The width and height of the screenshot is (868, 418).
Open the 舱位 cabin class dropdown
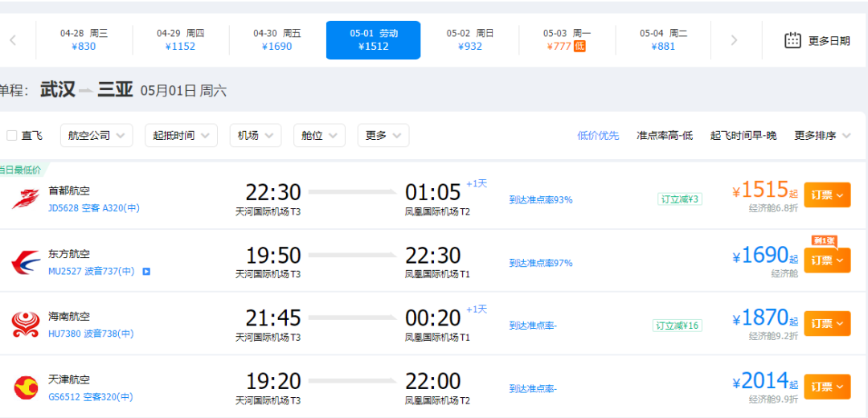319,136
